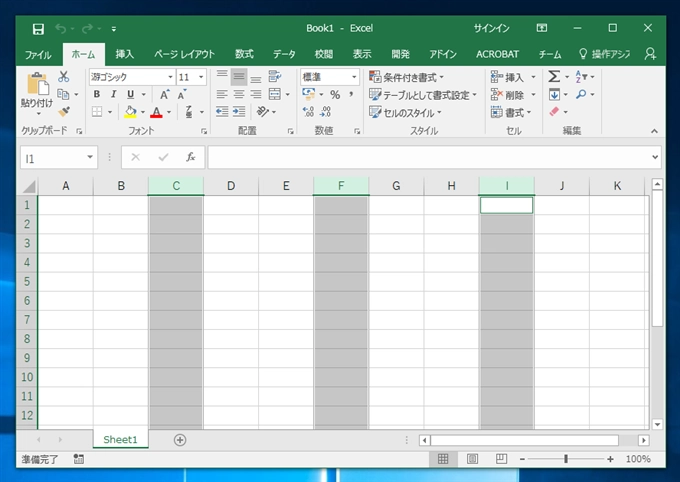
Task: Copy the selection
Action: pos(63,94)
